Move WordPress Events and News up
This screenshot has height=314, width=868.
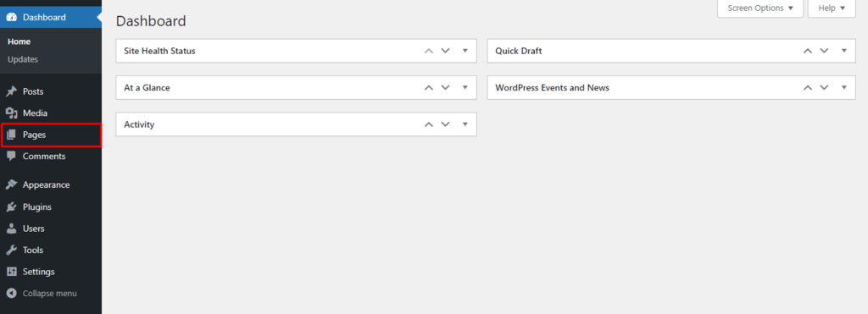click(808, 87)
